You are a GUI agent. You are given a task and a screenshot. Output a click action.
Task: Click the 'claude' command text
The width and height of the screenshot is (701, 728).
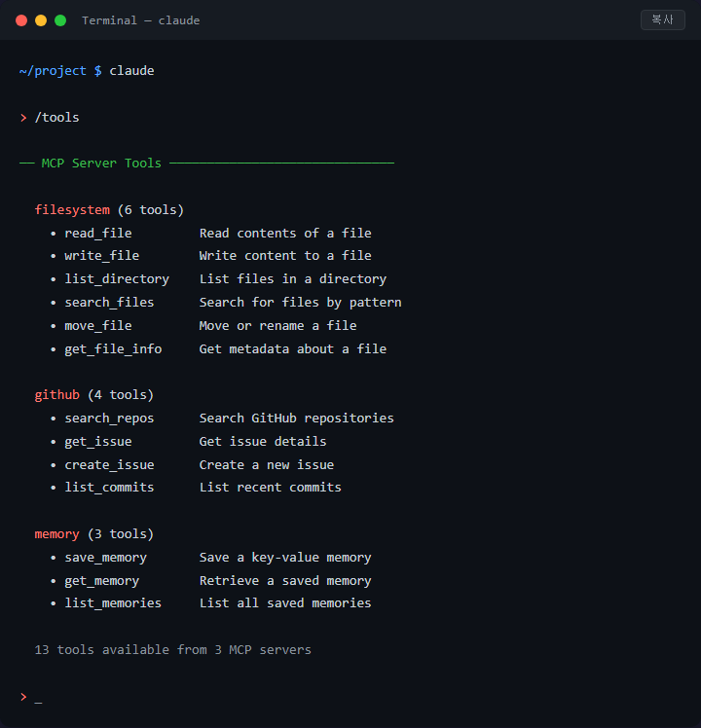[132, 71]
